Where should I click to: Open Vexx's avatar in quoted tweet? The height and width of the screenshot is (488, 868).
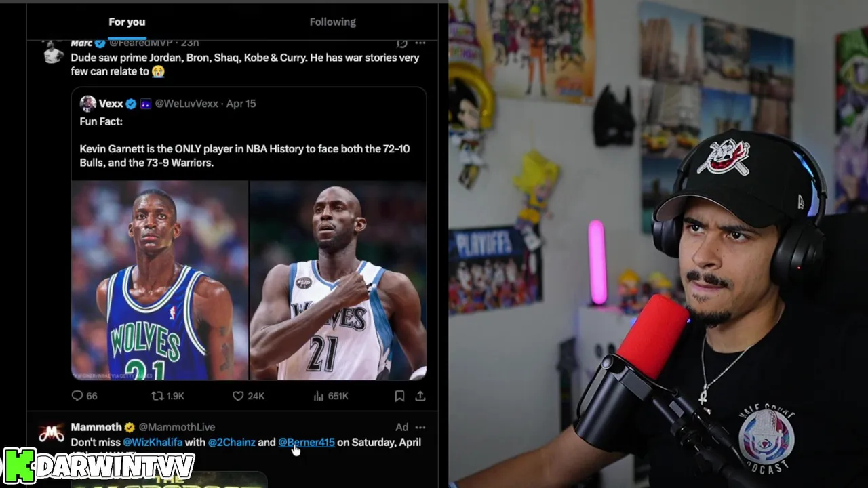point(87,104)
